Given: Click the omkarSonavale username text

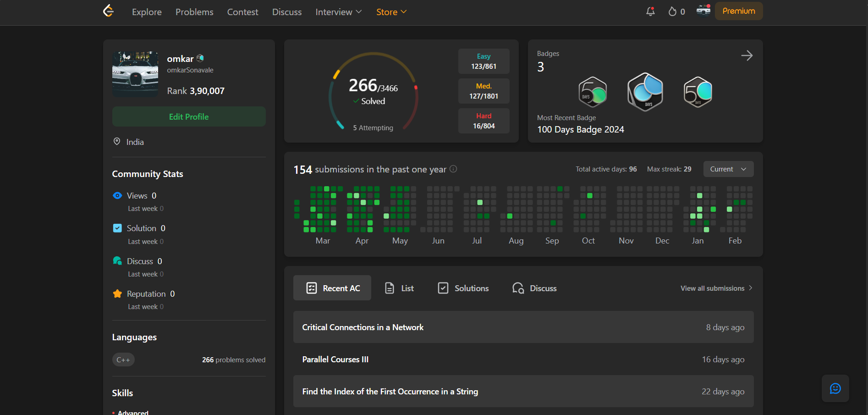Looking at the screenshot, I should tap(190, 70).
